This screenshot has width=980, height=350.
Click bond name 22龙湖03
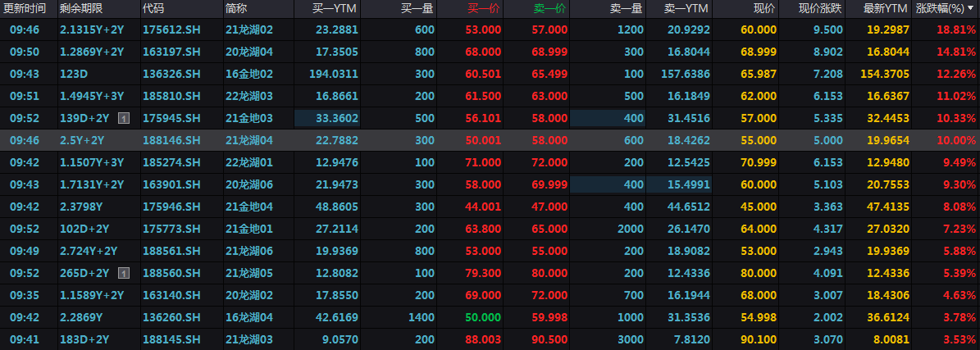point(249,96)
